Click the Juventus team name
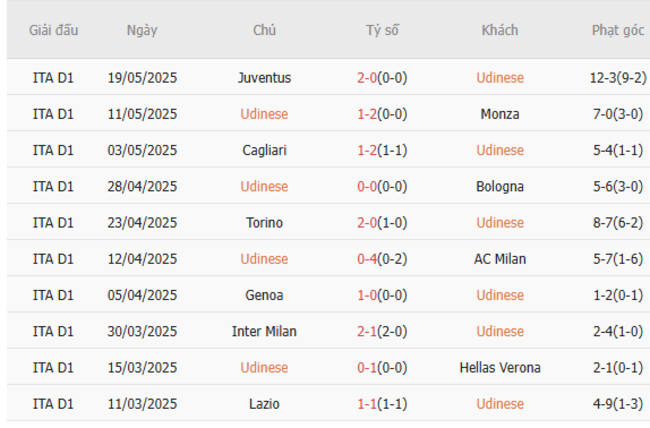The height and width of the screenshot is (428, 650). (x=265, y=78)
